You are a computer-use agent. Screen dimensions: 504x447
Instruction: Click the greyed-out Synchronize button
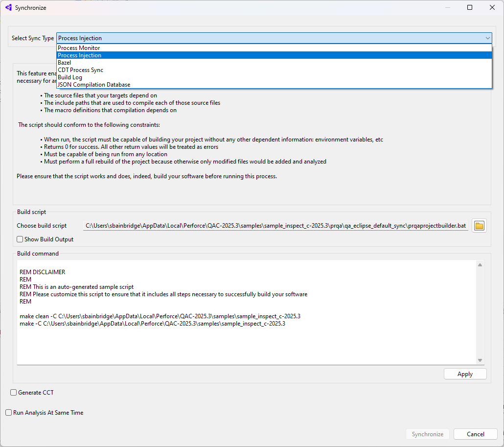click(427, 434)
